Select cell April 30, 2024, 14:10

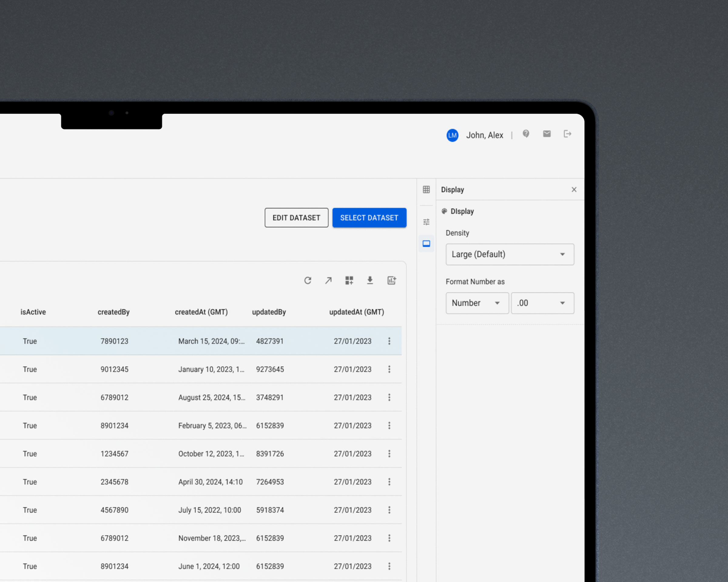[211, 482]
